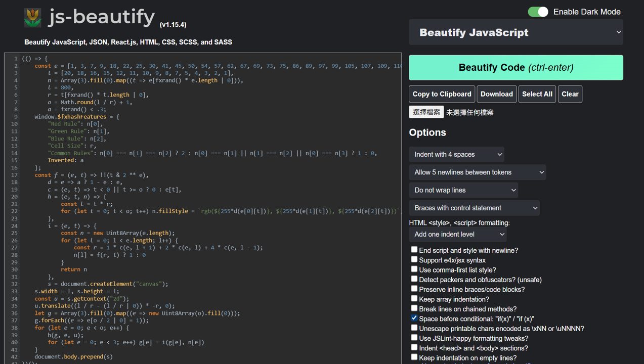Click the u.translate code line
The height and width of the screenshot is (364, 644).
pos(105,306)
